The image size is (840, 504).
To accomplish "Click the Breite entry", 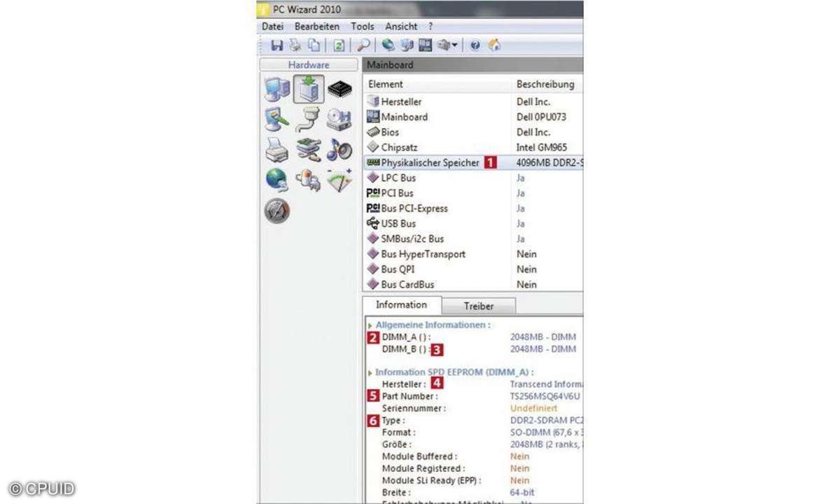I will click(x=398, y=493).
